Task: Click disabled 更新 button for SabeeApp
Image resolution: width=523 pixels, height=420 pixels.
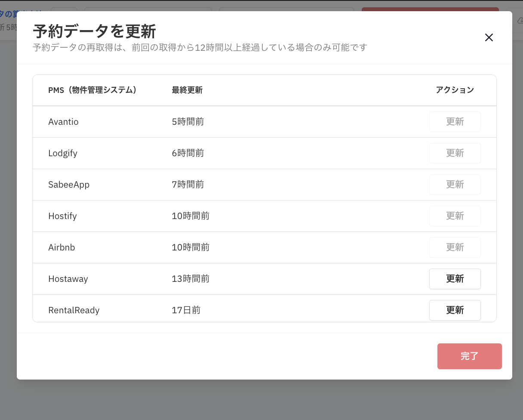Action: pos(455,185)
